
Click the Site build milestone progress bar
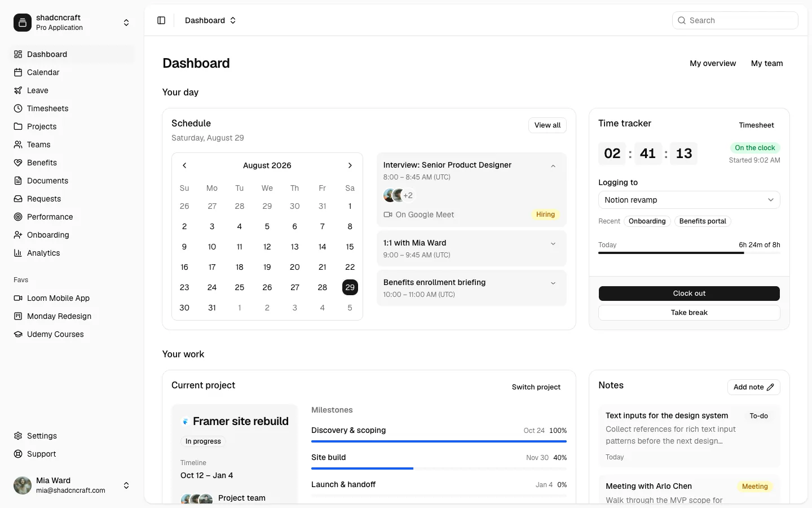click(439, 468)
